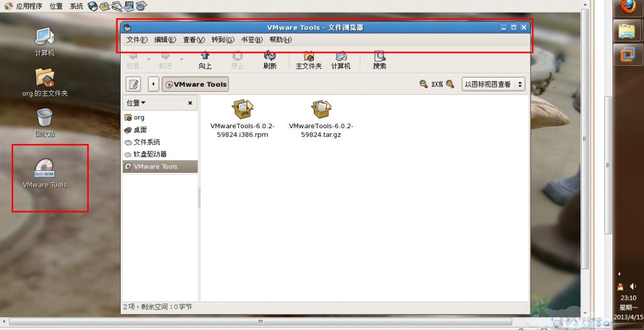
Task: Click the zoom out magnifier icon
Action: point(423,84)
